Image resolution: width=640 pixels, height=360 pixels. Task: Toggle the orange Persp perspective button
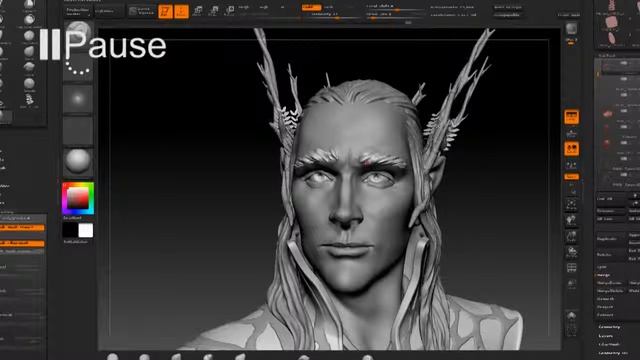click(x=571, y=117)
